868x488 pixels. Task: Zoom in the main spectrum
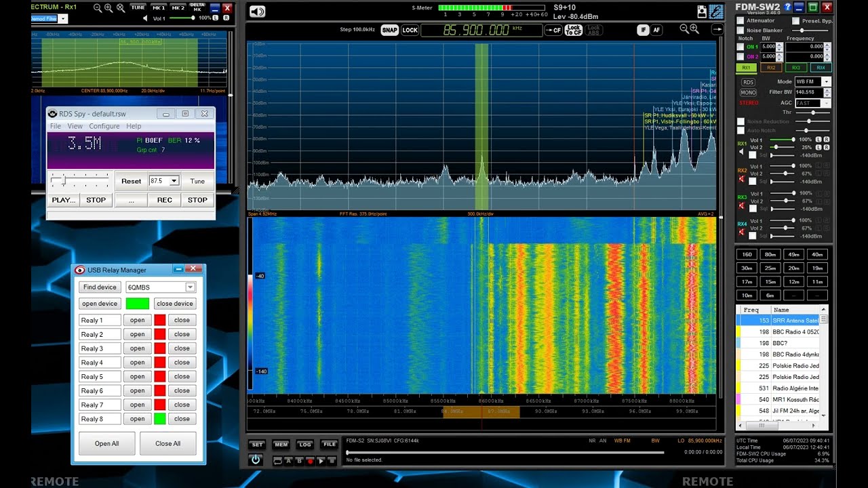pos(694,28)
